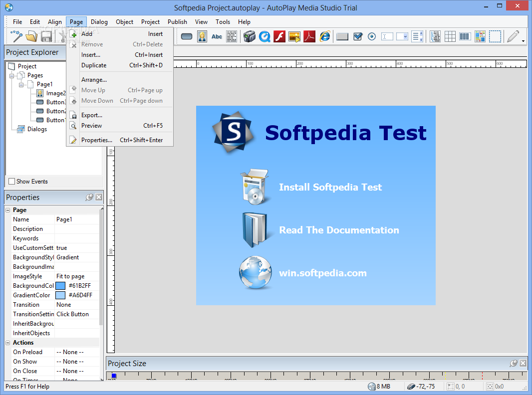Click the GradientColor #A6D4FF swatch
Screen dimensions: 532x395
tap(60, 295)
